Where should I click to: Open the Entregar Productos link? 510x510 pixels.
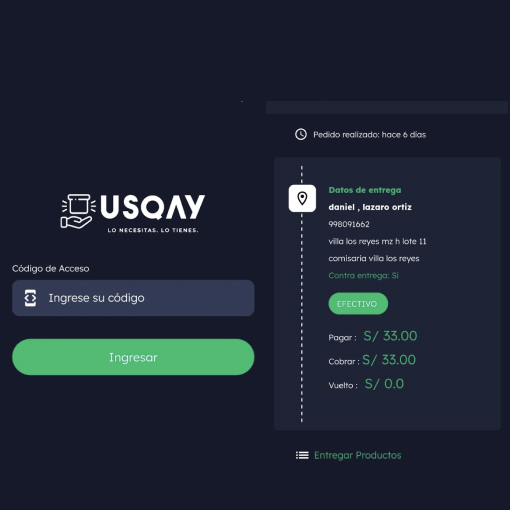pos(358,455)
